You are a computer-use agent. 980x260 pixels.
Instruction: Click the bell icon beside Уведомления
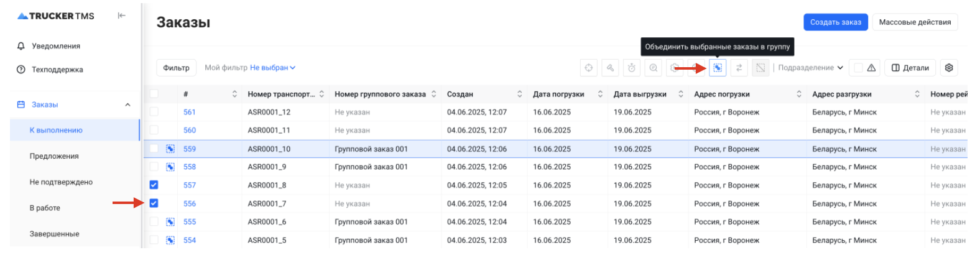coord(21,46)
